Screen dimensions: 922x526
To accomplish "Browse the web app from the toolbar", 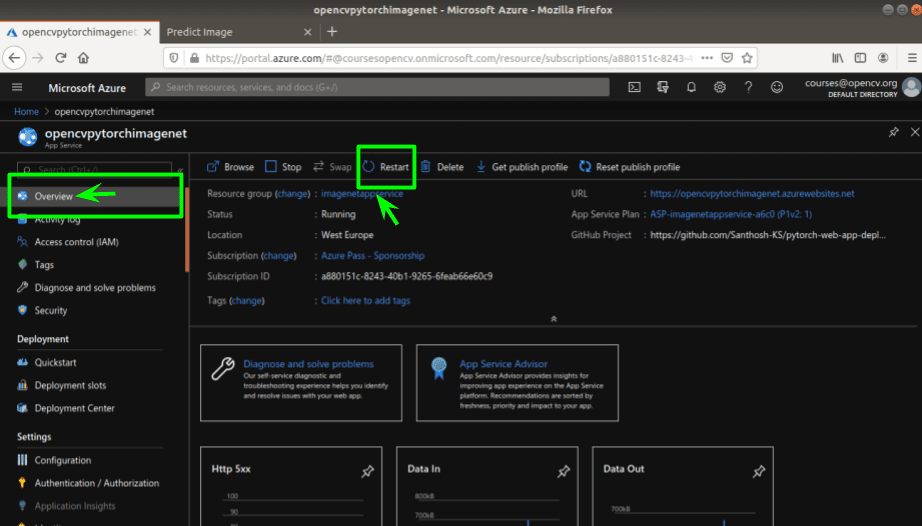I will (x=230, y=167).
